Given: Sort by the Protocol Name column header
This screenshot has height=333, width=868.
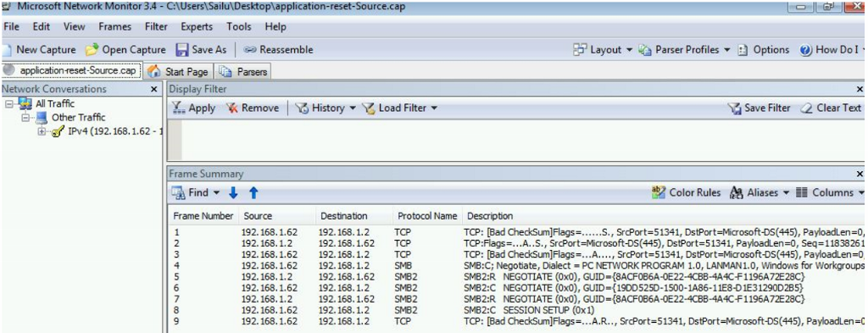Looking at the screenshot, I should (x=428, y=216).
